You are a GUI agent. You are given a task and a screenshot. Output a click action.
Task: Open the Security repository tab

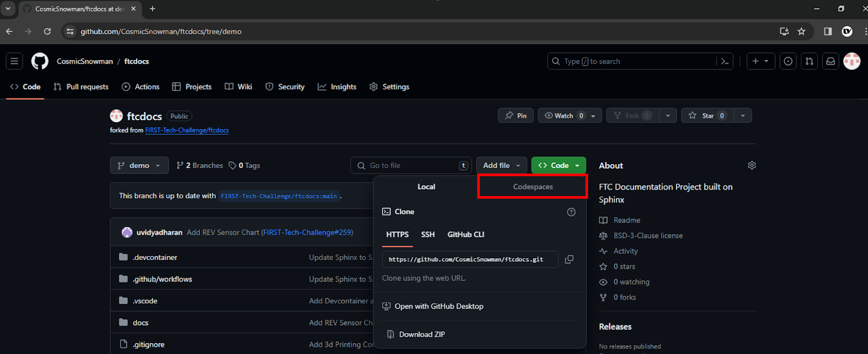(x=285, y=87)
